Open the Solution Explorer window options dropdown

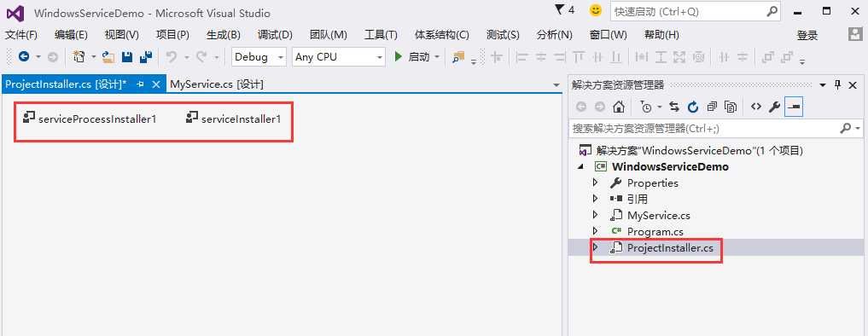click(x=823, y=85)
